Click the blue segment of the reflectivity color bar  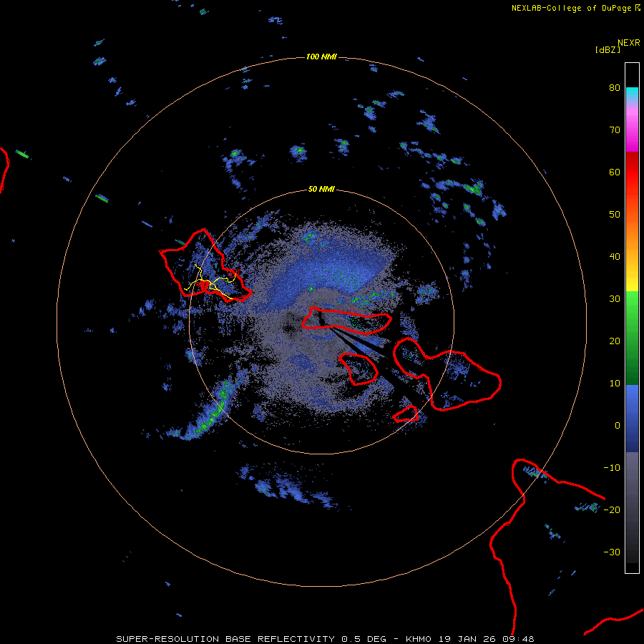pos(632,419)
